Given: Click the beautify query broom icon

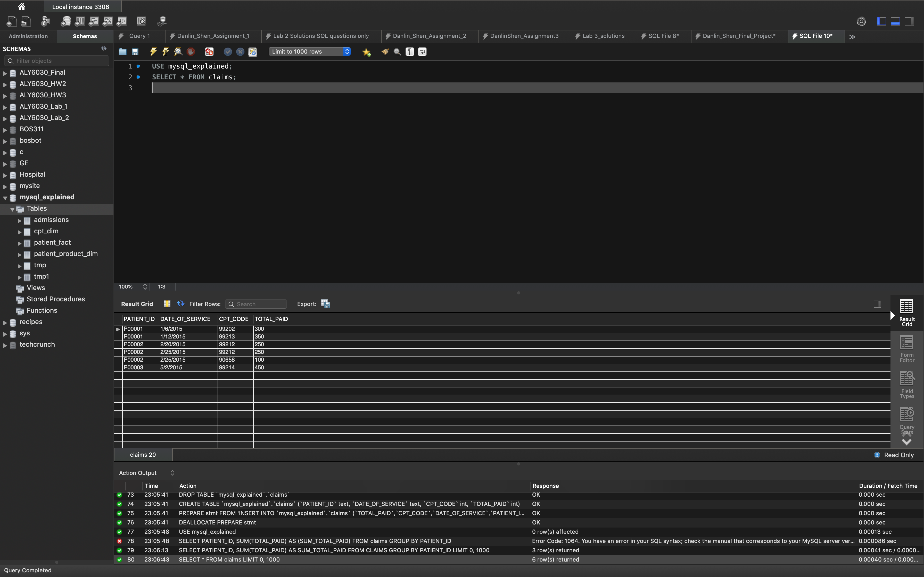Looking at the screenshot, I should pos(385,52).
